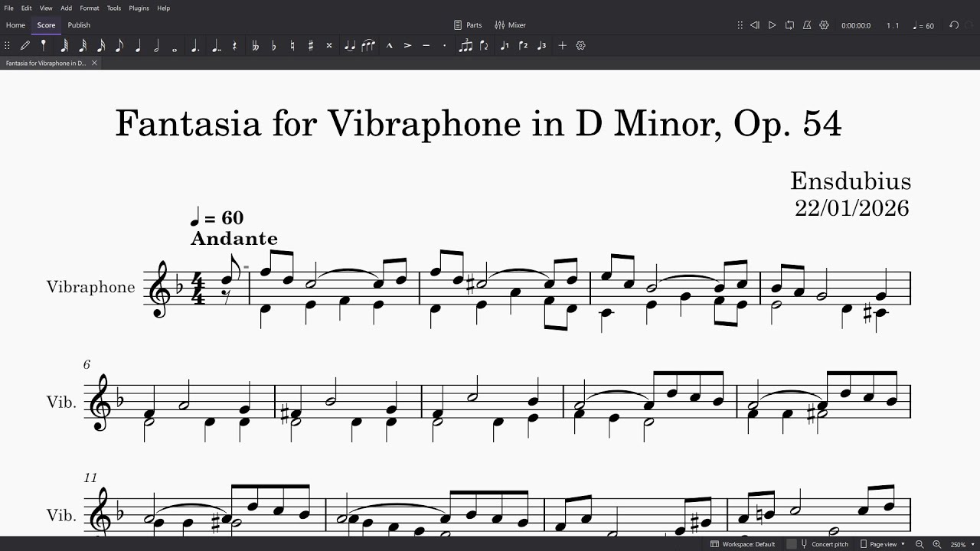980x551 pixels.
Task: Add a tie to the selected note
Action: (x=350, y=46)
